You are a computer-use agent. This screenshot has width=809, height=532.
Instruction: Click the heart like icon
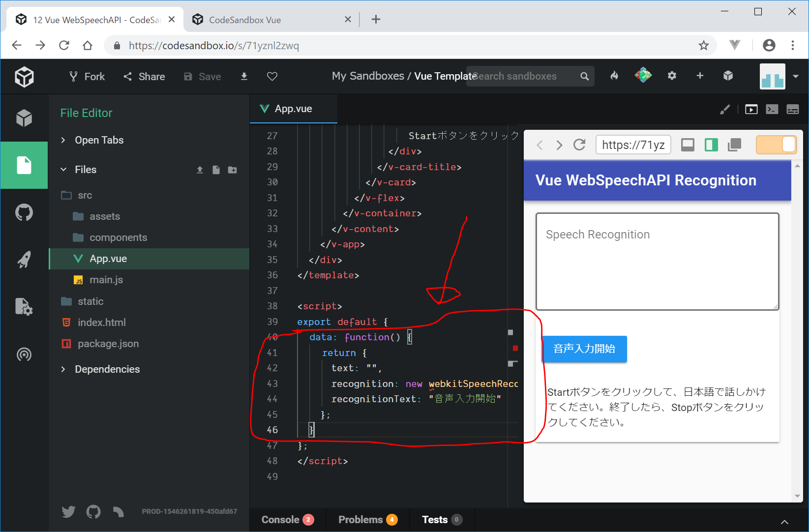(x=272, y=76)
